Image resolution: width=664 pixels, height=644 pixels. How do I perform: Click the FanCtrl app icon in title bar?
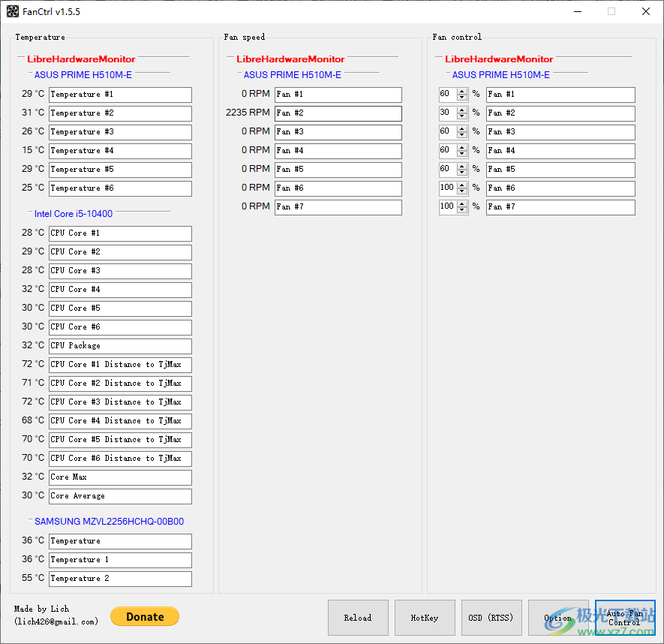click(13, 11)
